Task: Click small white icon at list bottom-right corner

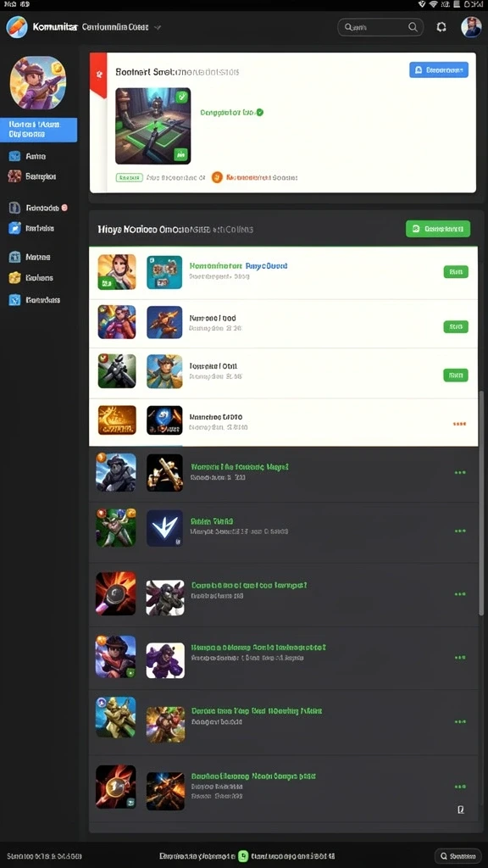Action: 460,810
